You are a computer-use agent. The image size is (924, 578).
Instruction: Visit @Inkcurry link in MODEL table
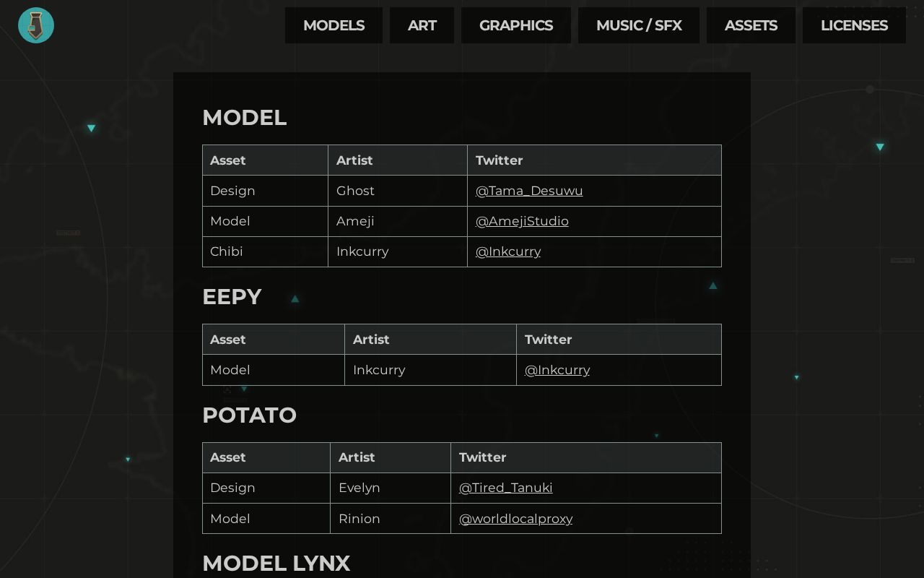coord(507,251)
